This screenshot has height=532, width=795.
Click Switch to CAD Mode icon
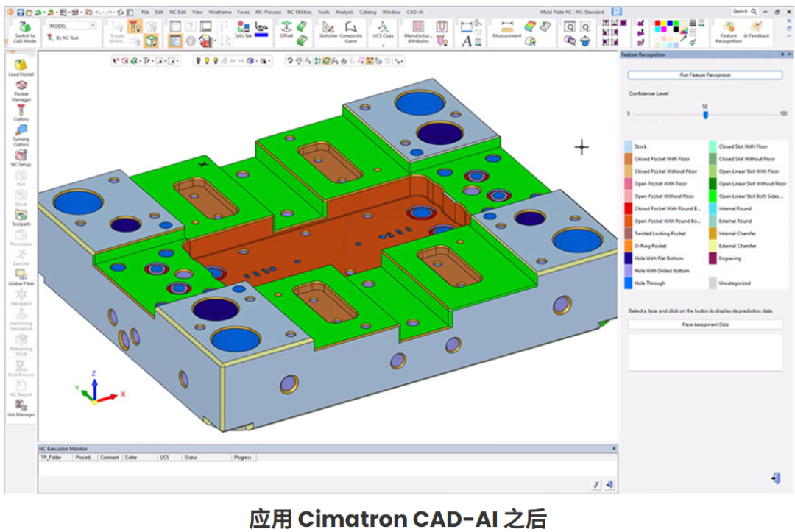[24, 26]
